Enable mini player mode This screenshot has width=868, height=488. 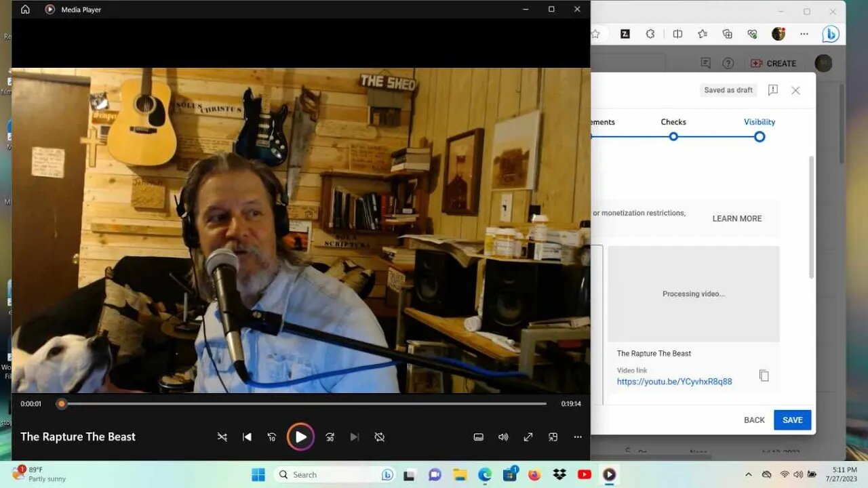(553, 437)
